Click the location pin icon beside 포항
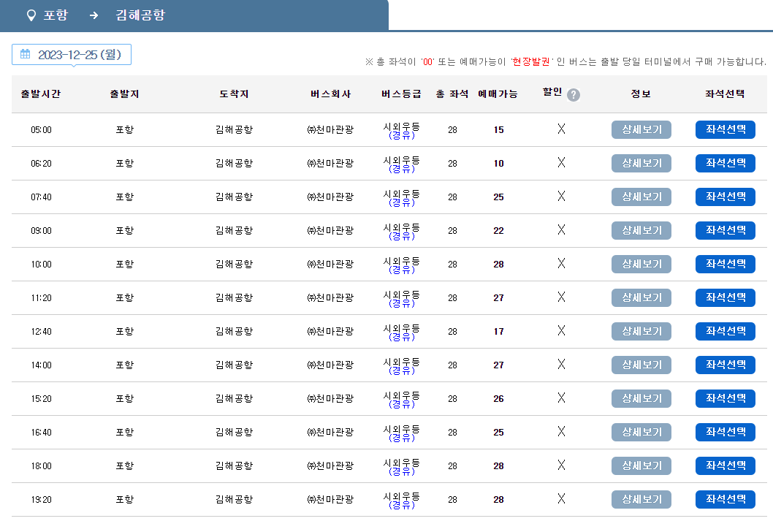This screenshot has height=532, width=773. [31, 16]
